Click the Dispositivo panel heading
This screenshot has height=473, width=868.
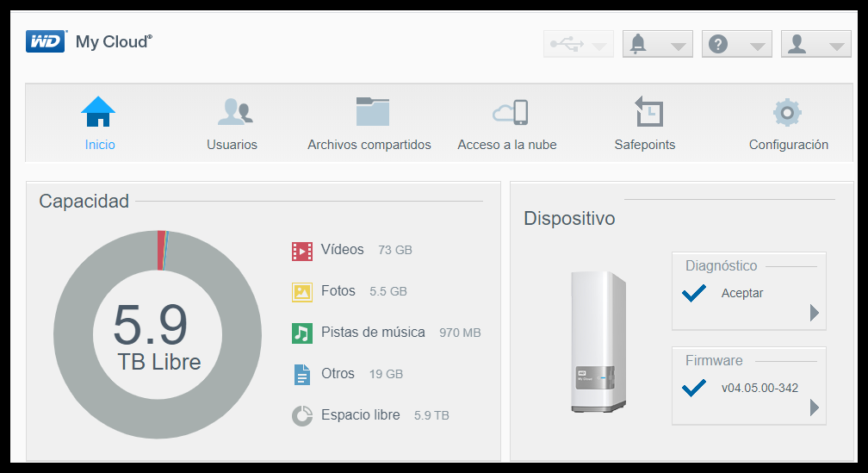click(x=570, y=218)
